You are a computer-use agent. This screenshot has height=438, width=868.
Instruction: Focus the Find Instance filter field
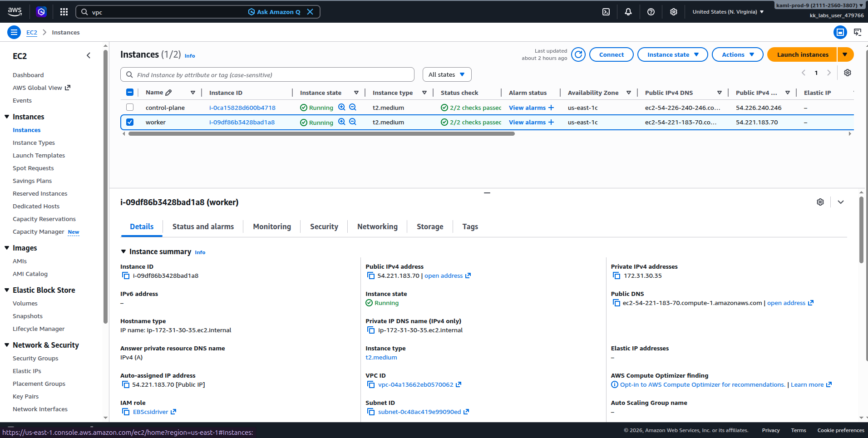pyautogui.click(x=267, y=74)
